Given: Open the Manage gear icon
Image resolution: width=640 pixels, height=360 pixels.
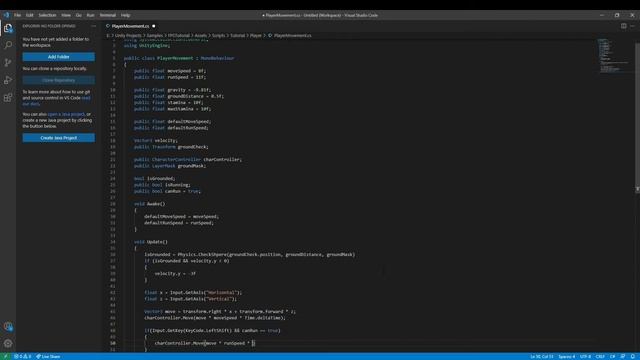Looking at the screenshot, I should [x=8, y=343].
